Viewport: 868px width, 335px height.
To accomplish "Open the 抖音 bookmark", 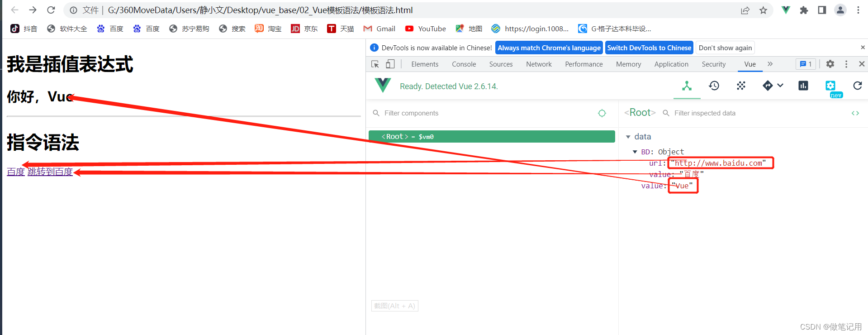I will 24,29.
